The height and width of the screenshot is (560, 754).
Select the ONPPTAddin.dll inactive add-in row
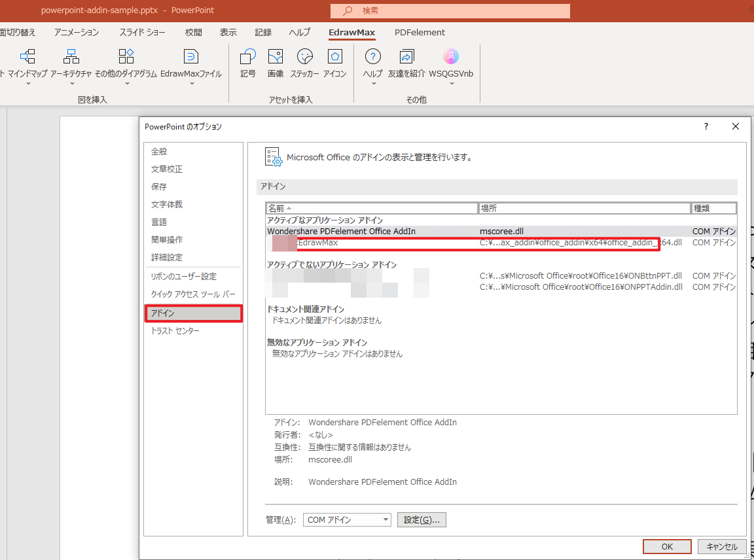[501, 287]
